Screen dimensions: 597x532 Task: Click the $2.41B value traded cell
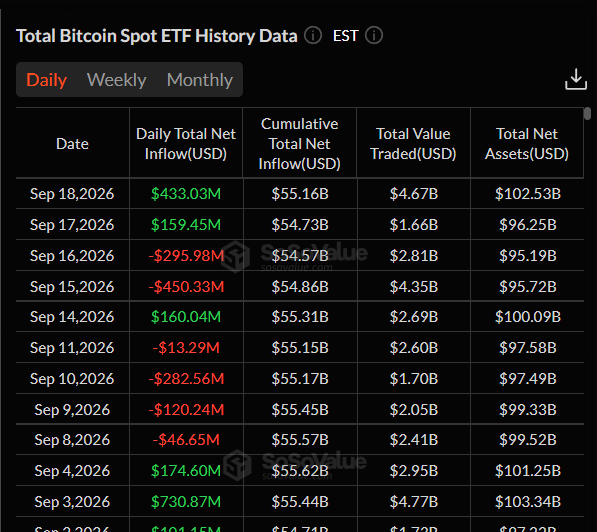tap(413, 440)
